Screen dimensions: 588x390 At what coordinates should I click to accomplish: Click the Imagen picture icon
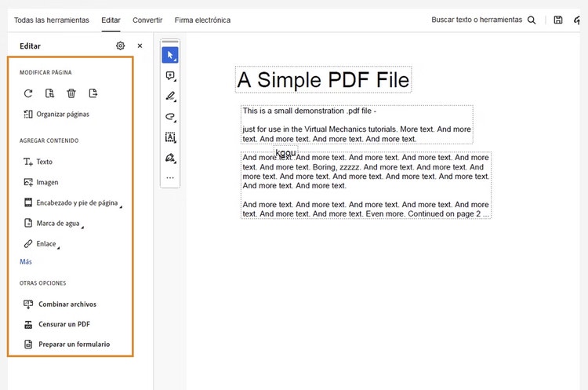[28, 182]
